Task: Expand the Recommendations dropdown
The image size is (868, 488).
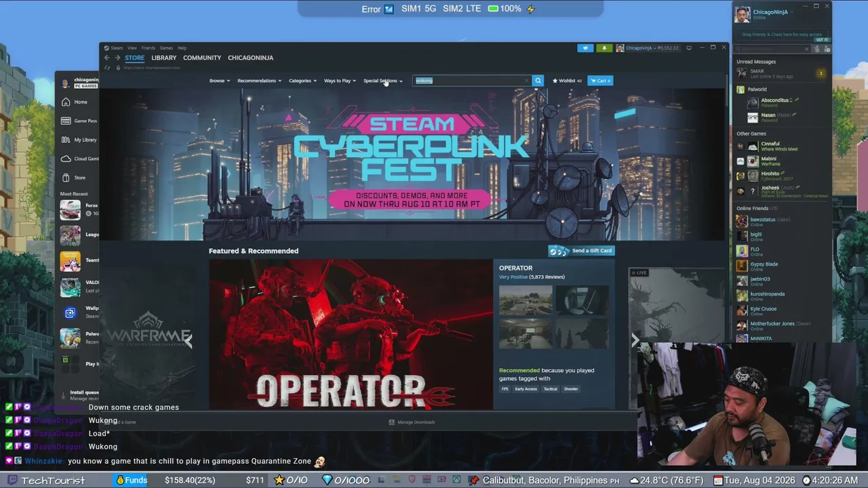Action: pyautogui.click(x=259, y=81)
